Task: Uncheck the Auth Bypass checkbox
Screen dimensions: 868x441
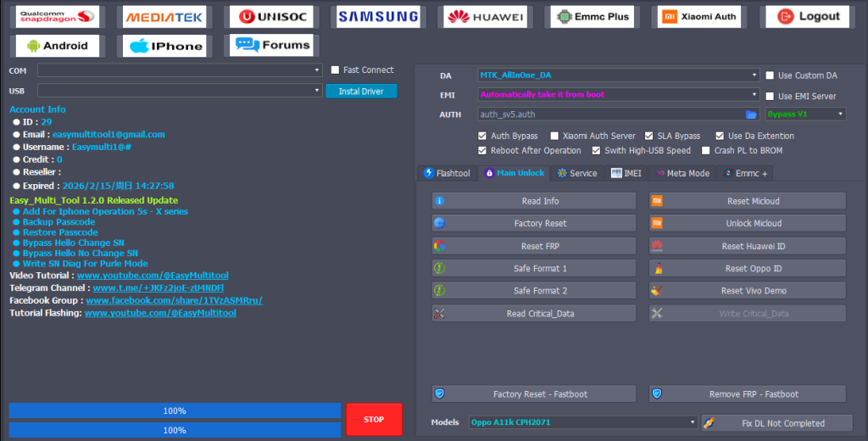Action: coord(482,136)
